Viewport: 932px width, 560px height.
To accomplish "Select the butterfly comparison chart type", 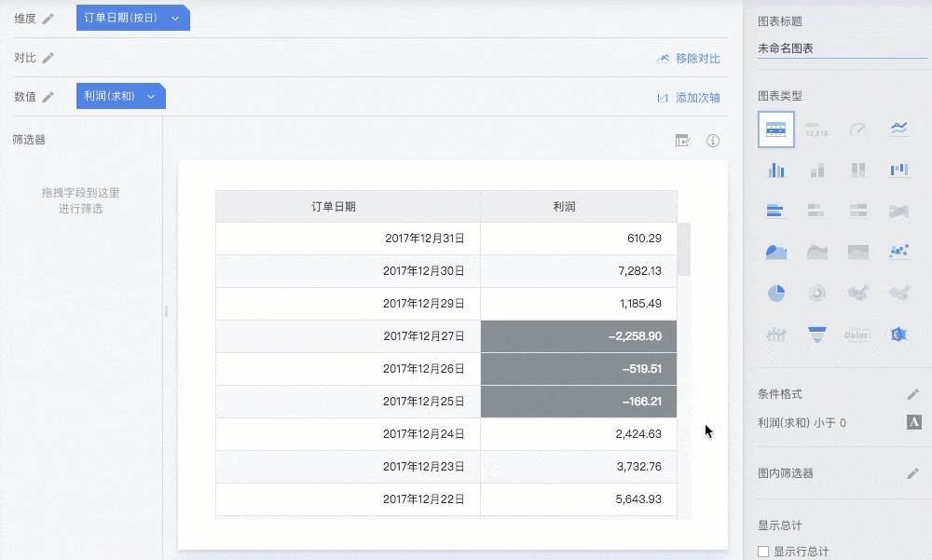I will pos(898,211).
